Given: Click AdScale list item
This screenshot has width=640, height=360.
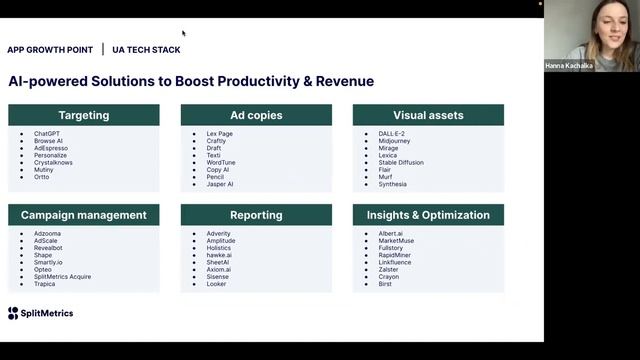Looking at the screenshot, I should 45,241.
